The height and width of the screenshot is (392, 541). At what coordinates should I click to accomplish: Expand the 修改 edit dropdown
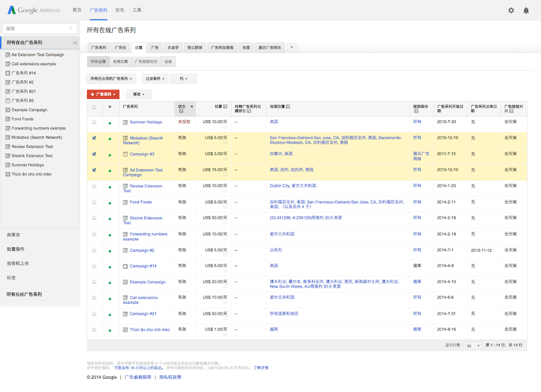138,94
